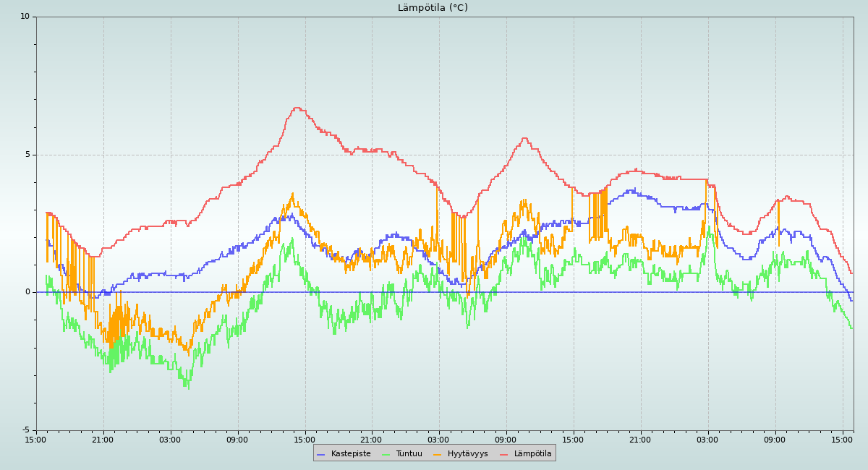Click the orange Hyytävyys legend line marker
The image size is (868, 470).
click(x=438, y=454)
